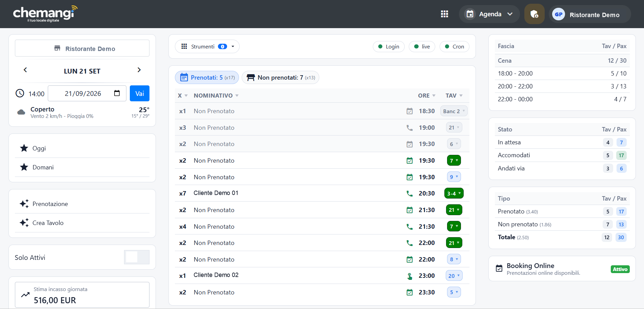Click the Crea Tavolo sparkle icon
This screenshot has height=309, width=644.
(24, 223)
